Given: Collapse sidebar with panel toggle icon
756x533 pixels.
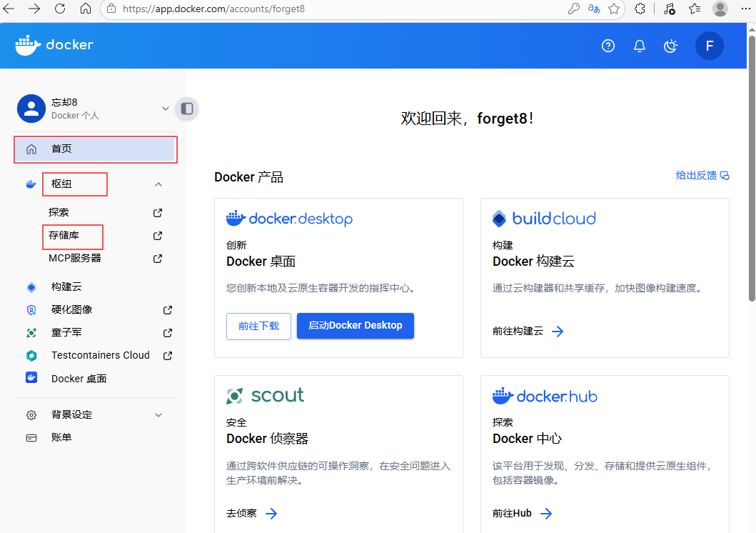Looking at the screenshot, I should (x=187, y=109).
